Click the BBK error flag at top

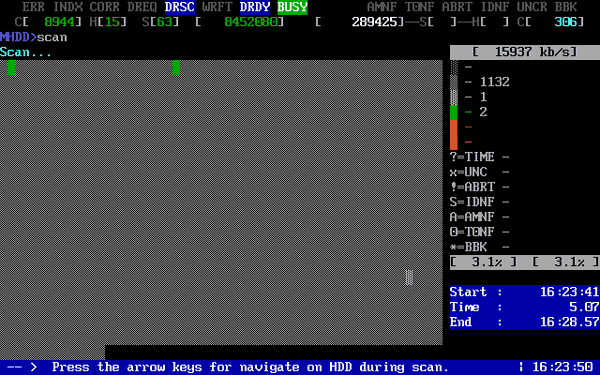coord(566,7)
